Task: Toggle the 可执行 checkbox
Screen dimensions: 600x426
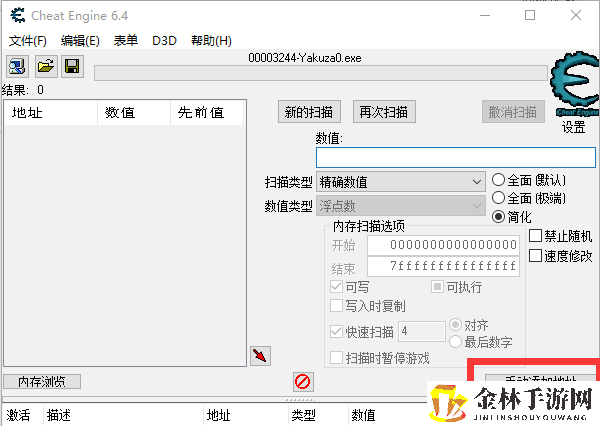Action: [x=437, y=286]
